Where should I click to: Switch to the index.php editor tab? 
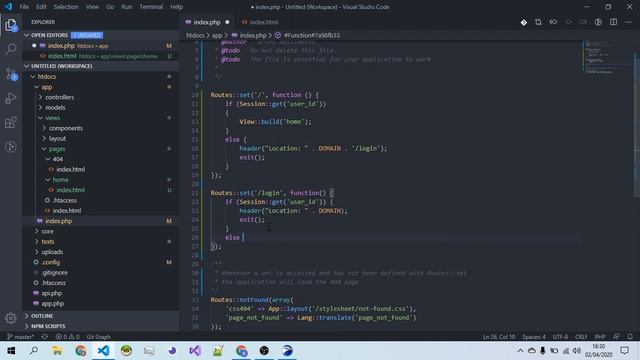click(207, 22)
